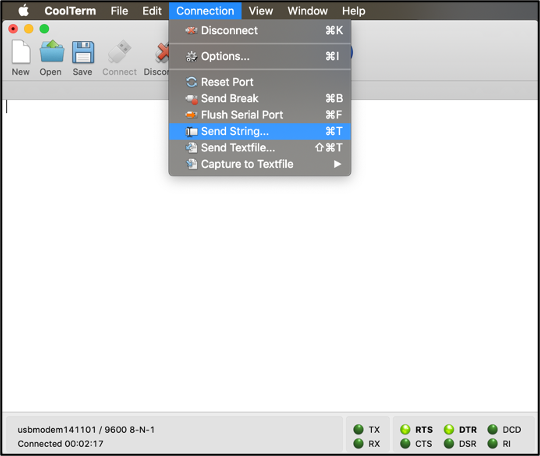
Task: Choose Send Break menu entry
Action: (260, 99)
